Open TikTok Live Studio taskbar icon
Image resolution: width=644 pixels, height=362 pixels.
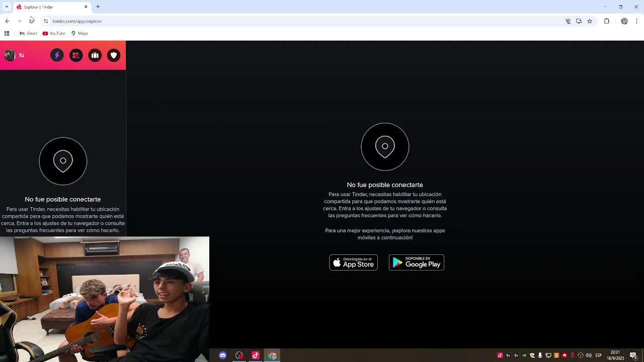(256, 355)
